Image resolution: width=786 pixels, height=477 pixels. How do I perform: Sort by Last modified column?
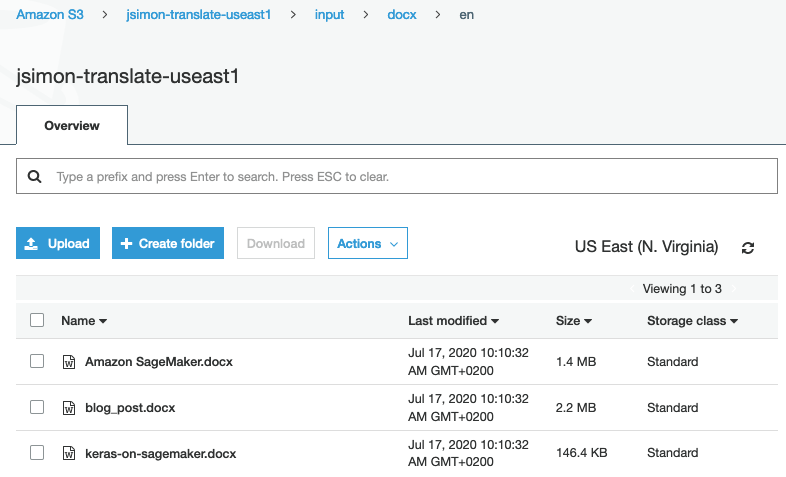click(453, 321)
